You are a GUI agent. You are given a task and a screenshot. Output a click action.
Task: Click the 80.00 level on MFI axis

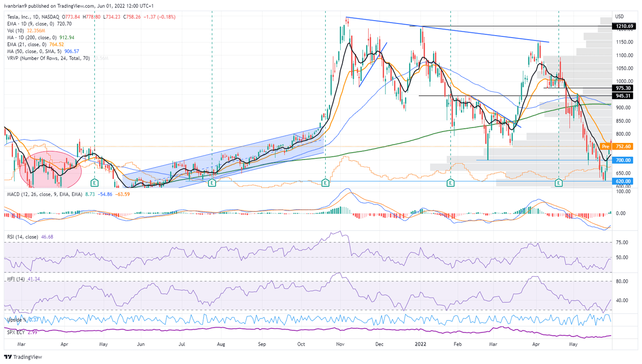(x=622, y=281)
